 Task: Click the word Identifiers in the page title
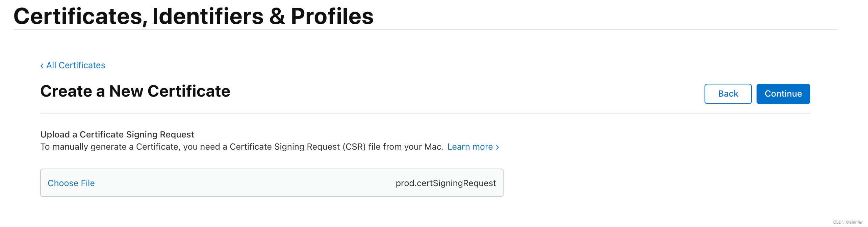click(x=208, y=16)
